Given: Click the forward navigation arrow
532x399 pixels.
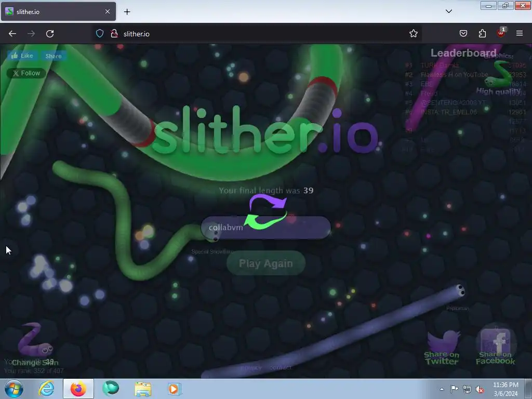Looking at the screenshot, I should tap(31, 34).
